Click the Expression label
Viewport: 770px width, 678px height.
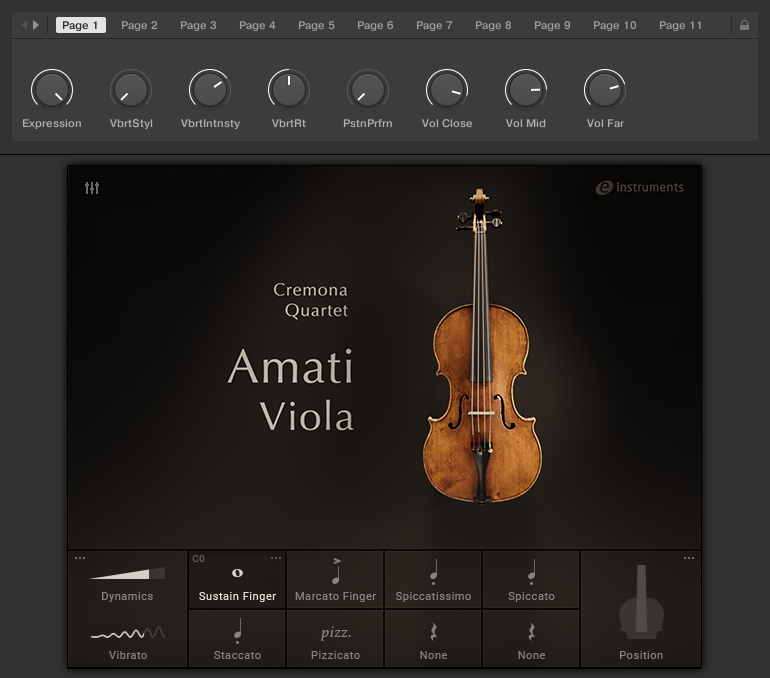(52, 123)
